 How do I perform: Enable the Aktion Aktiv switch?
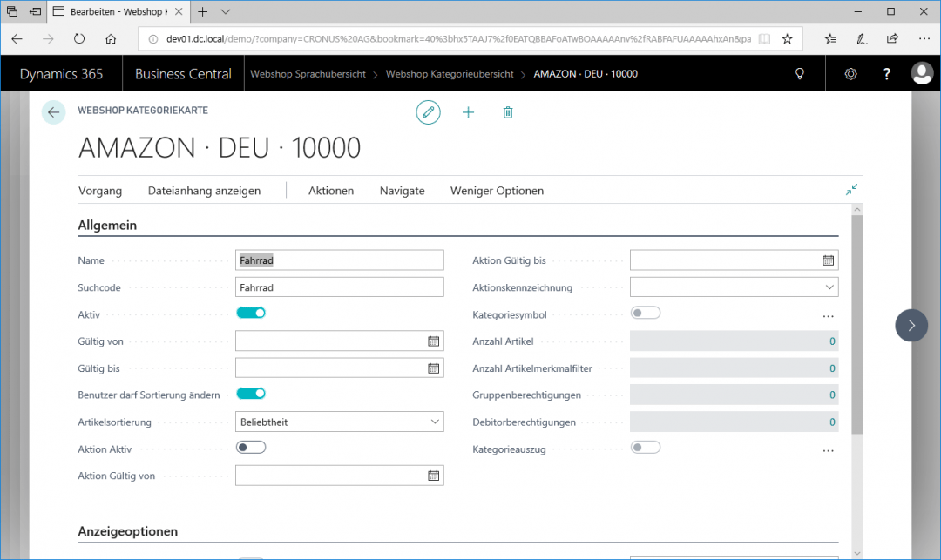[x=251, y=448]
